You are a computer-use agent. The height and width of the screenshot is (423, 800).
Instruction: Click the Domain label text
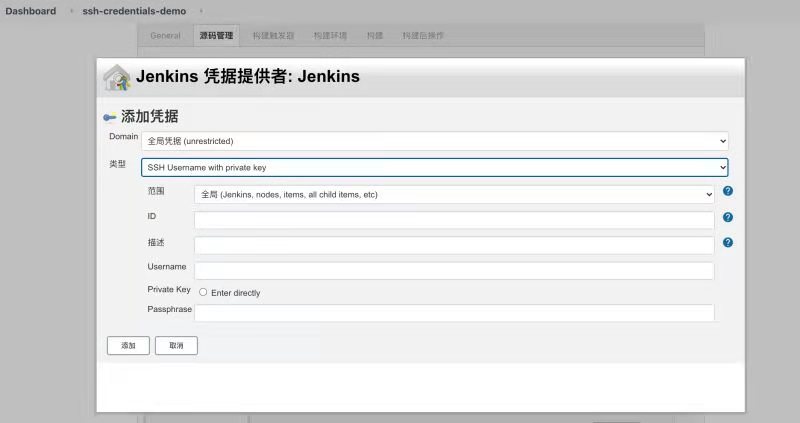pos(123,136)
